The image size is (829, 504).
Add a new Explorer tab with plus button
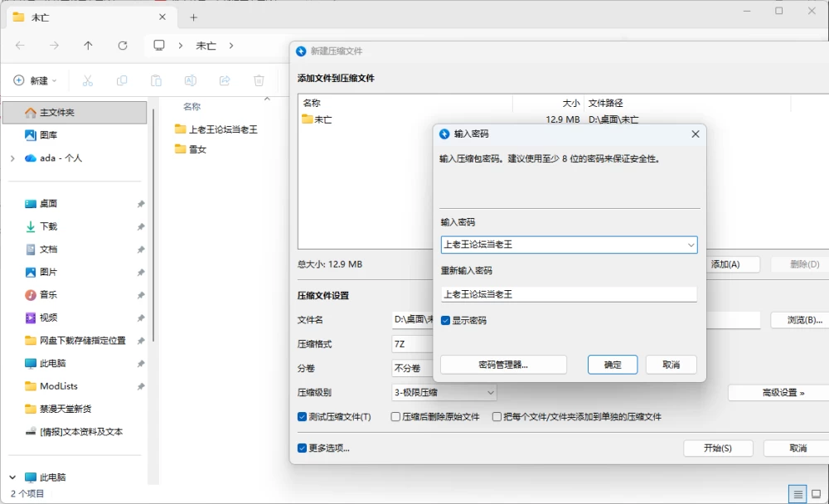pyautogui.click(x=193, y=17)
